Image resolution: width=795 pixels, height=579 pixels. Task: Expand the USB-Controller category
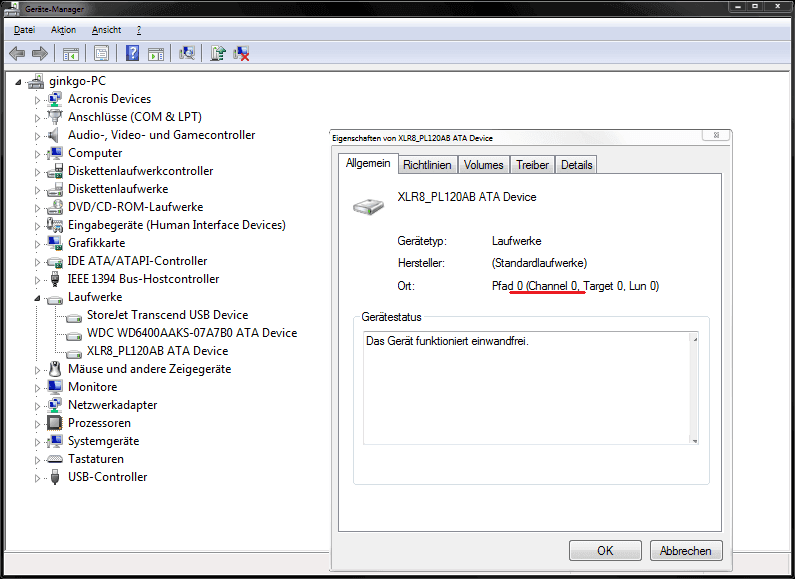pyautogui.click(x=37, y=478)
